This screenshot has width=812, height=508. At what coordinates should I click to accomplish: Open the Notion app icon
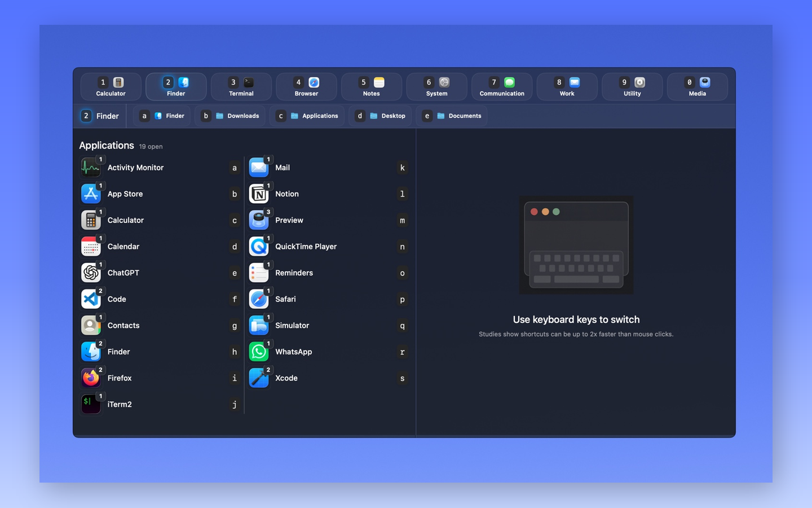259,194
